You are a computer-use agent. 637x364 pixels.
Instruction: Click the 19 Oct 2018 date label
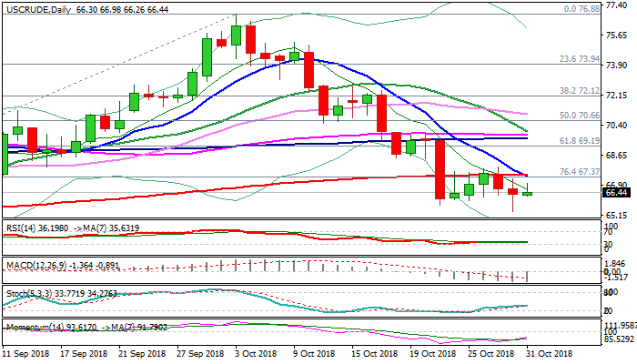point(432,353)
